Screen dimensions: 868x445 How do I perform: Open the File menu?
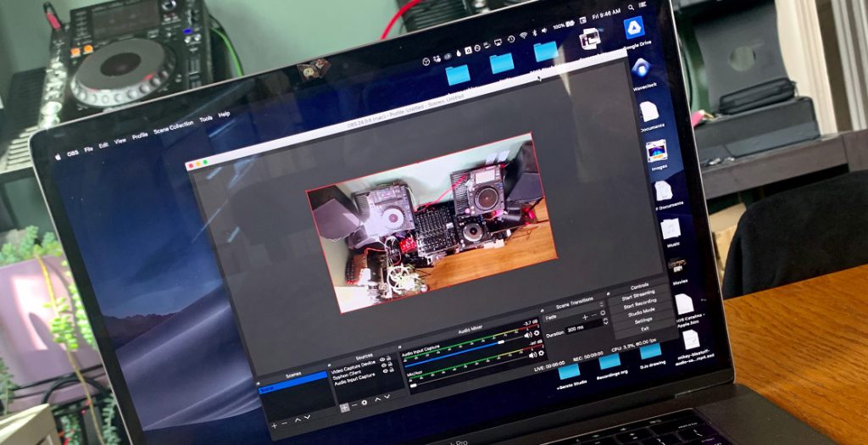(x=88, y=149)
